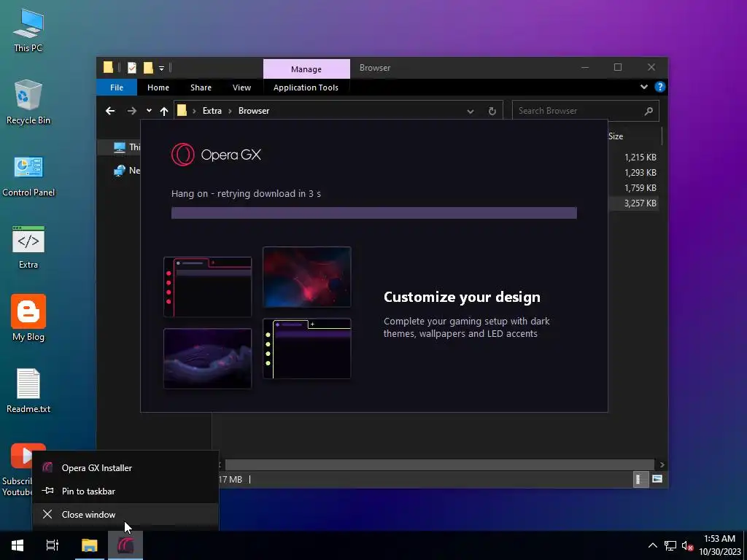Go back in File Explorer
The width and height of the screenshot is (747, 560).
(x=110, y=111)
